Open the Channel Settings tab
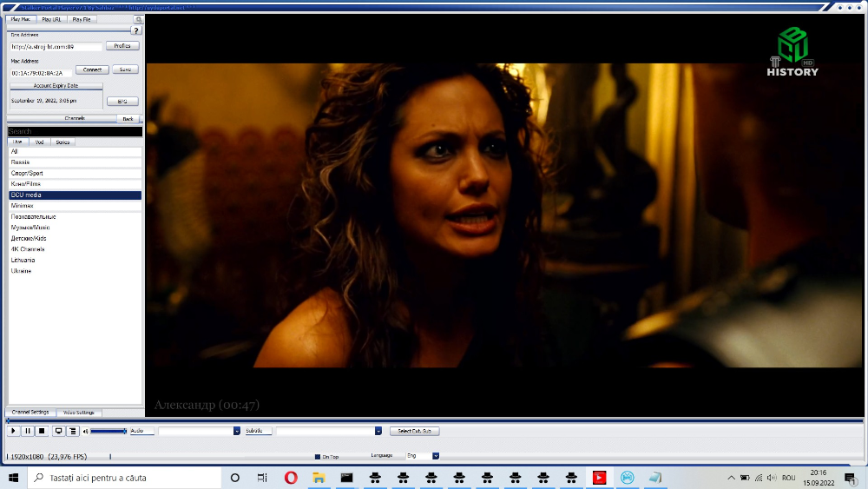The height and width of the screenshot is (489, 868). click(30, 413)
